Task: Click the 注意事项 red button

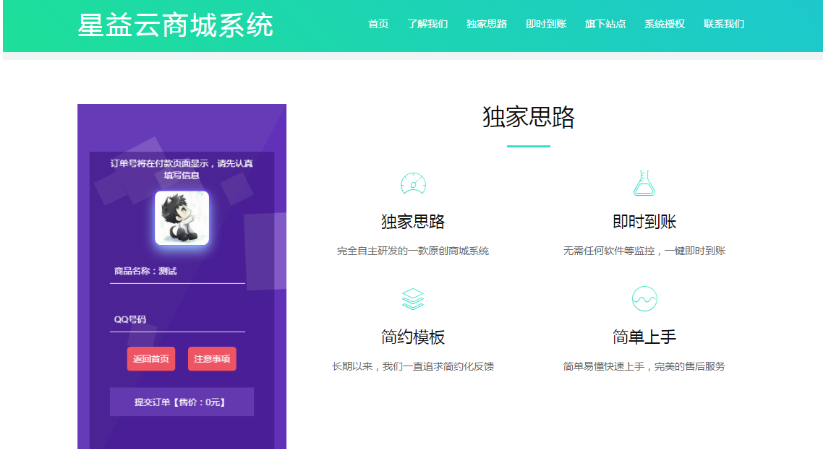Action: pyautogui.click(x=212, y=359)
